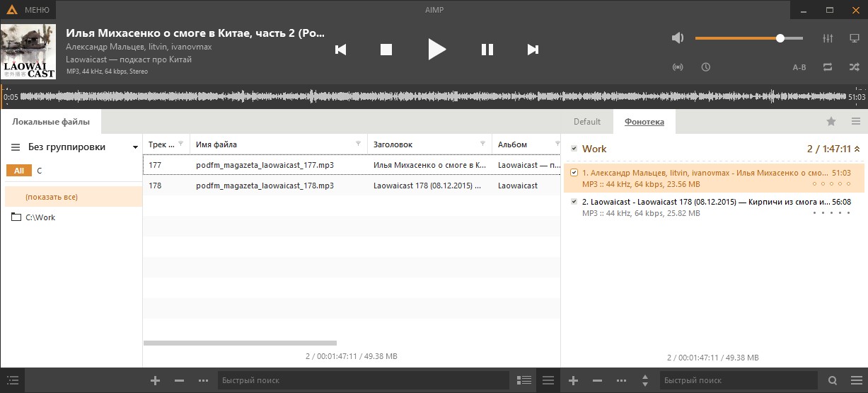
Task: Open the Default playlist tab
Action: tap(587, 122)
